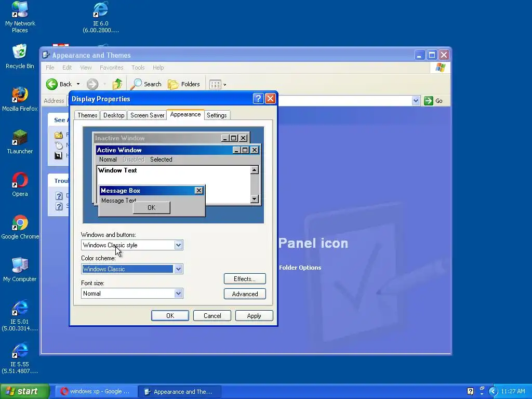This screenshot has height=399, width=532.
Task: Open the Address bar dropdown arrow
Action: (x=416, y=101)
